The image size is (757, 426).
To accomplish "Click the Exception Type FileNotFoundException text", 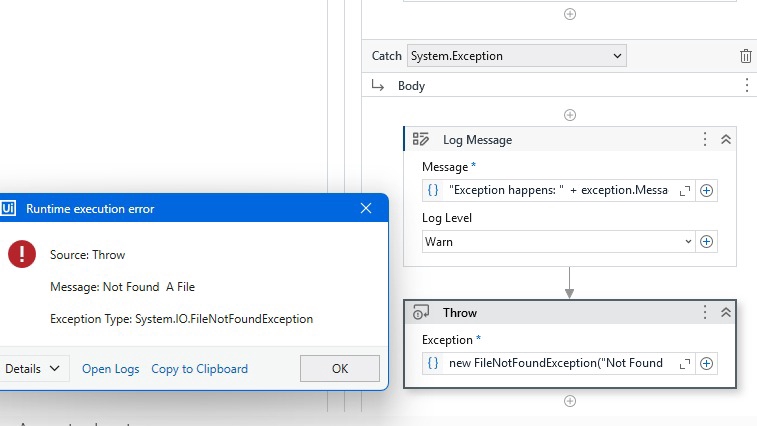I will (x=182, y=319).
